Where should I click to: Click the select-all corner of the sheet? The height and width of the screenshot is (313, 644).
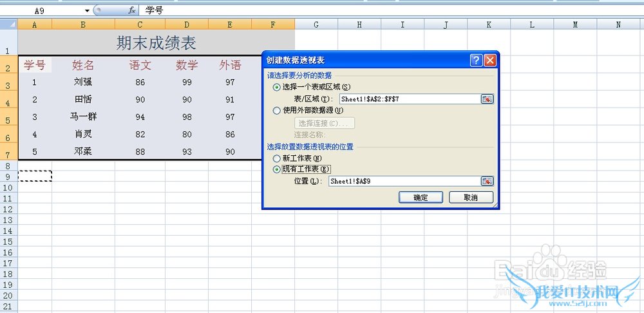click(x=8, y=24)
